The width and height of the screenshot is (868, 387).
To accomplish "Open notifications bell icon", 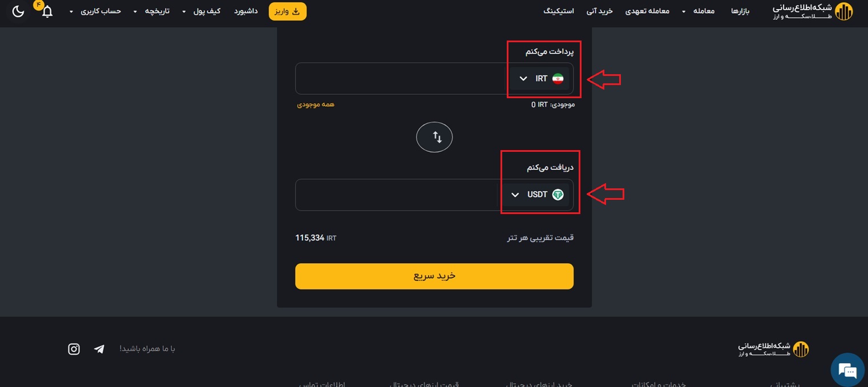I will (47, 11).
